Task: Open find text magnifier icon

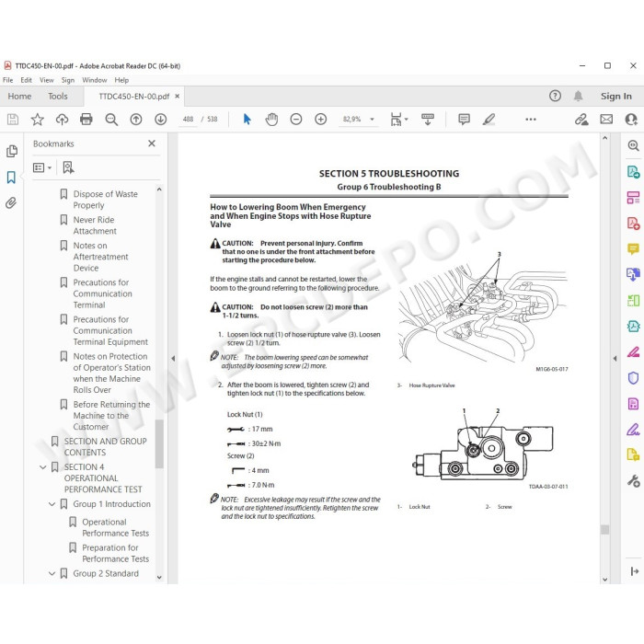Action: [111, 120]
